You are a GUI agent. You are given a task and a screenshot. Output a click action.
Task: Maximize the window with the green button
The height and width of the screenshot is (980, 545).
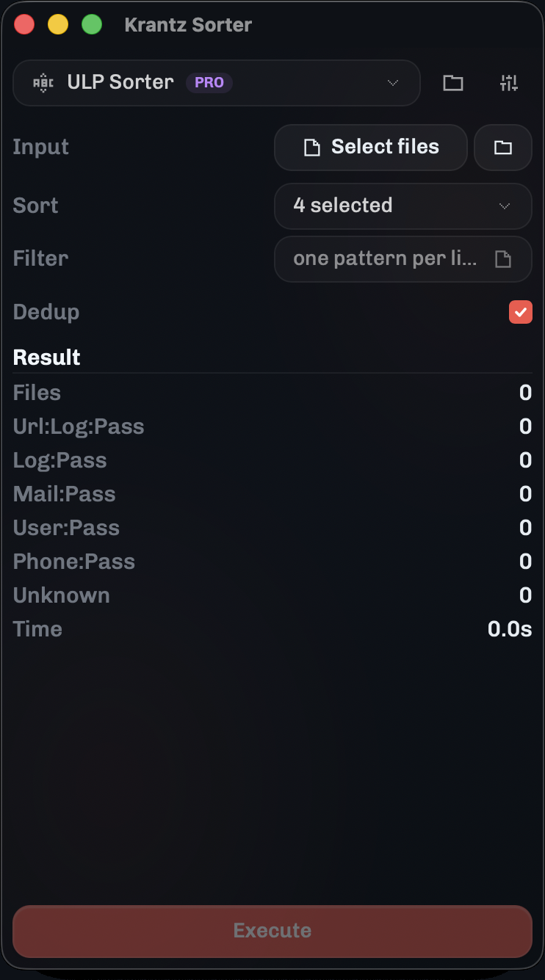[92, 25]
